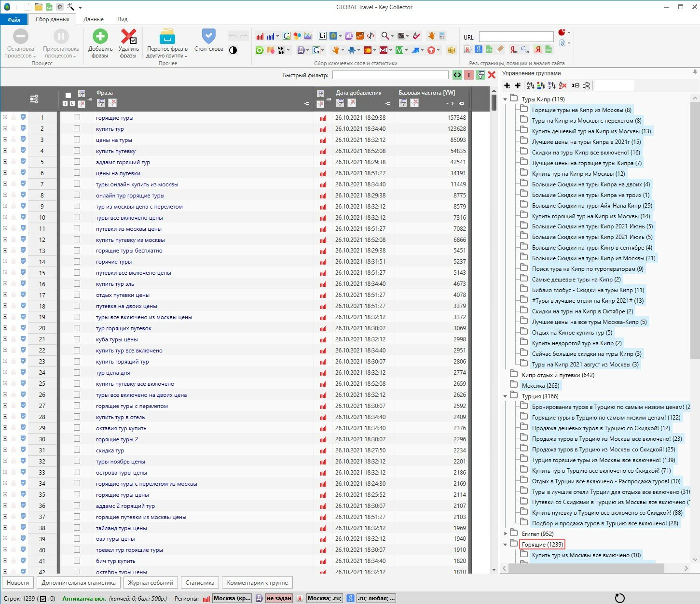This screenshot has width=700, height=604.
Task: Select the 'Мексика (263)' group
Action: click(540, 386)
